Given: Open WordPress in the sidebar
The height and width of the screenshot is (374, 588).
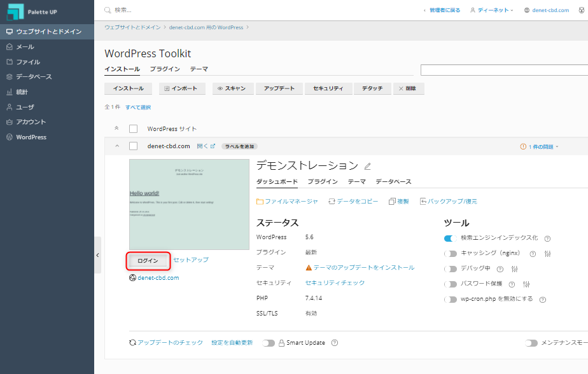Looking at the screenshot, I should (47, 137).
